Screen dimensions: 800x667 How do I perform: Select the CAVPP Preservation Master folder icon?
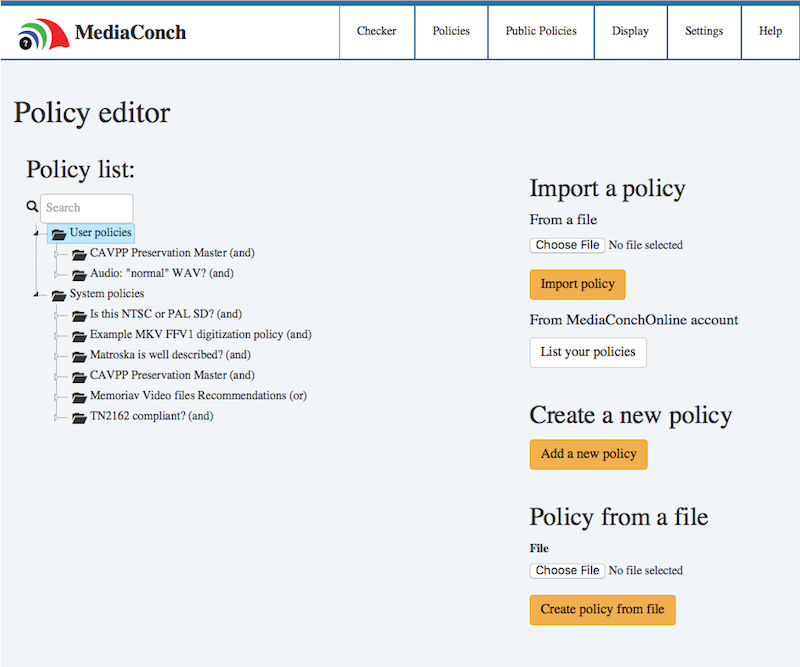click(x=79, y=253)
